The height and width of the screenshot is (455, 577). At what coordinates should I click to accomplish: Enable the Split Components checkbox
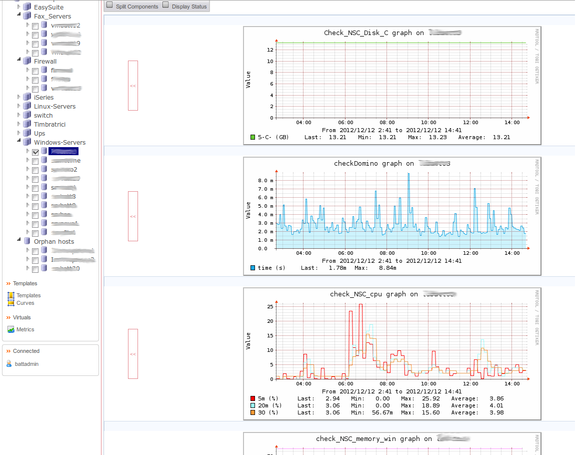(110, 5)
